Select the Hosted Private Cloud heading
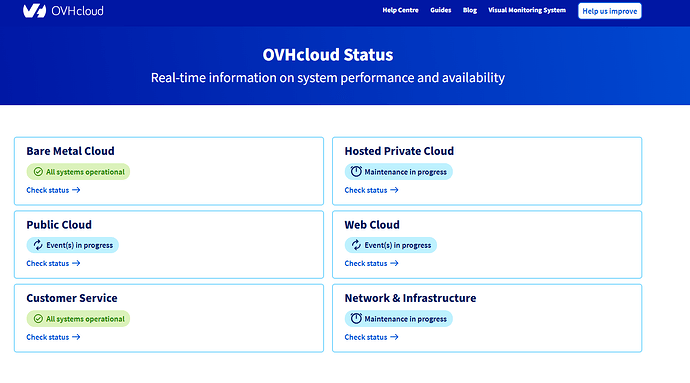 (x=399, y=151)
